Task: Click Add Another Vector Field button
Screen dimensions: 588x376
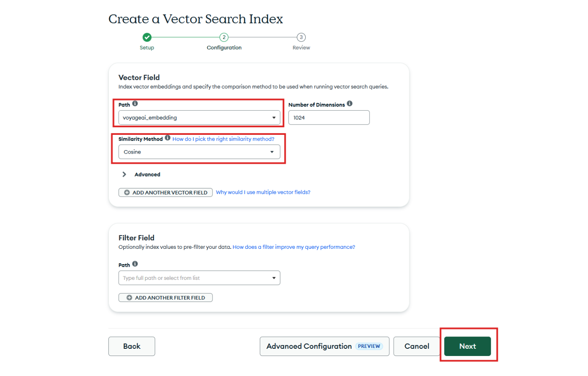Action: [165, 193]
